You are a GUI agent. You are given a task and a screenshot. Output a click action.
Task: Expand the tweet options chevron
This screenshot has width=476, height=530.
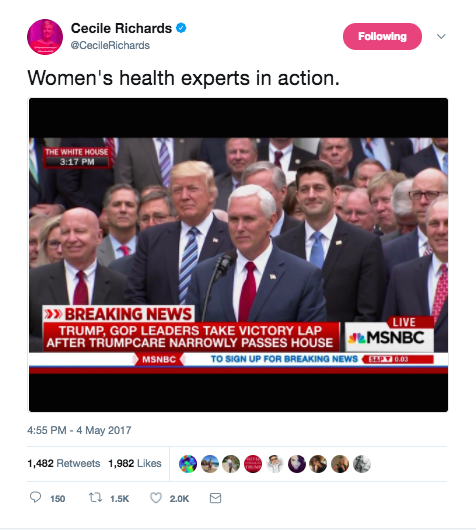tap(441, 36)
